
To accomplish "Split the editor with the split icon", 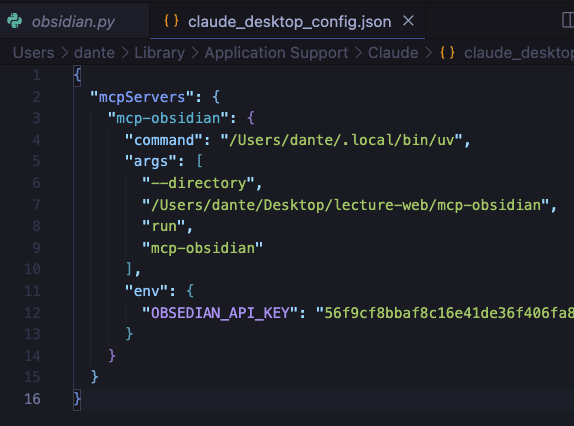I will tap(568, 20).
